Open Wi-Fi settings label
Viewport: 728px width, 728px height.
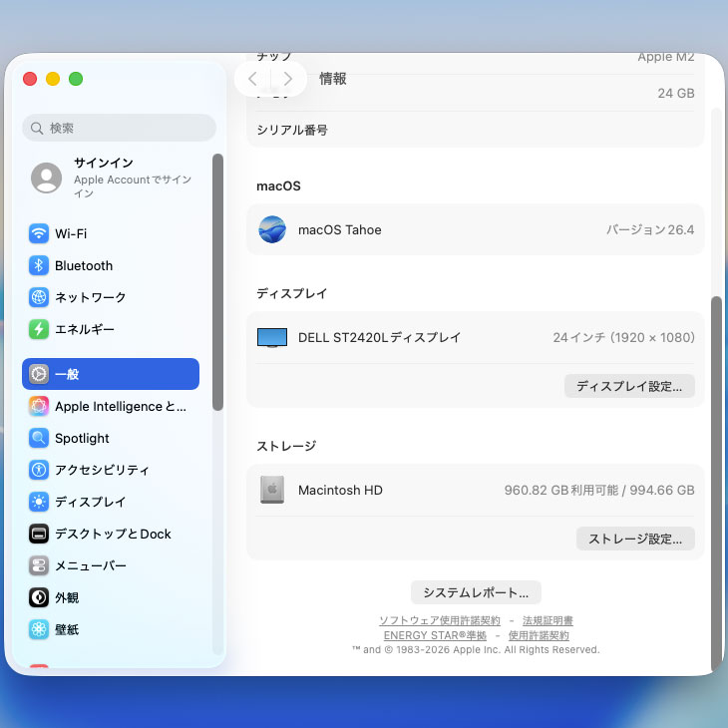coord(71,233)
